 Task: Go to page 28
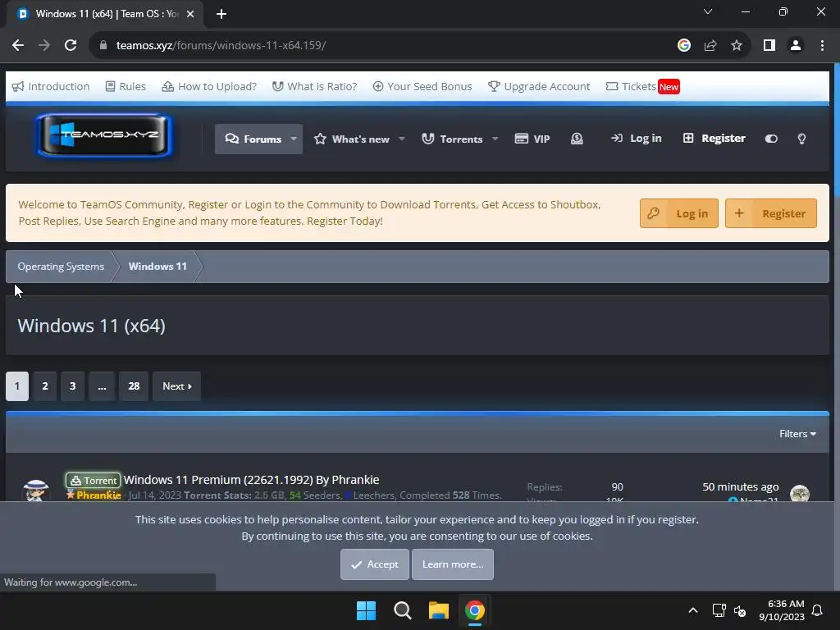[x=134, y=386]
